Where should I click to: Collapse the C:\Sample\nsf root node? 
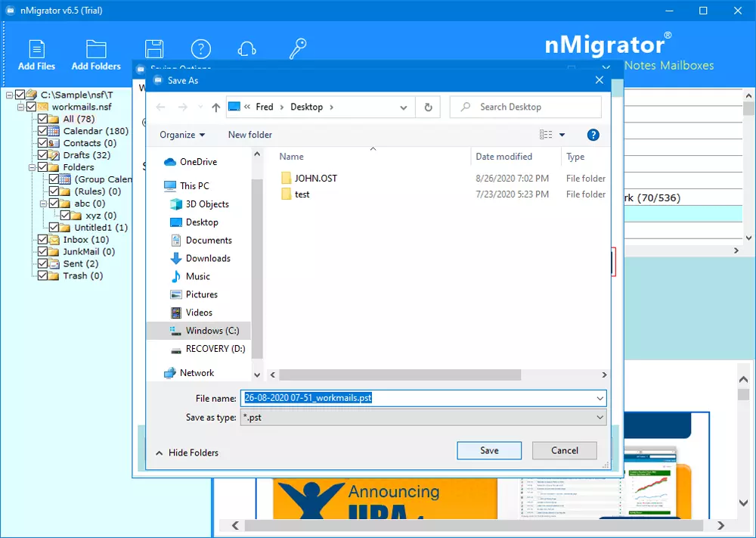click(9, 95)
